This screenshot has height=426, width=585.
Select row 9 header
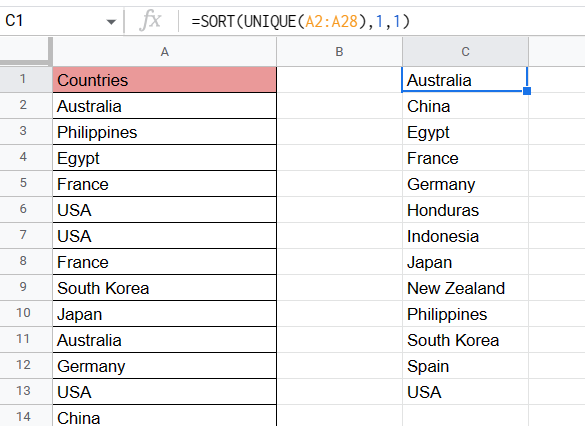point(25,288)
